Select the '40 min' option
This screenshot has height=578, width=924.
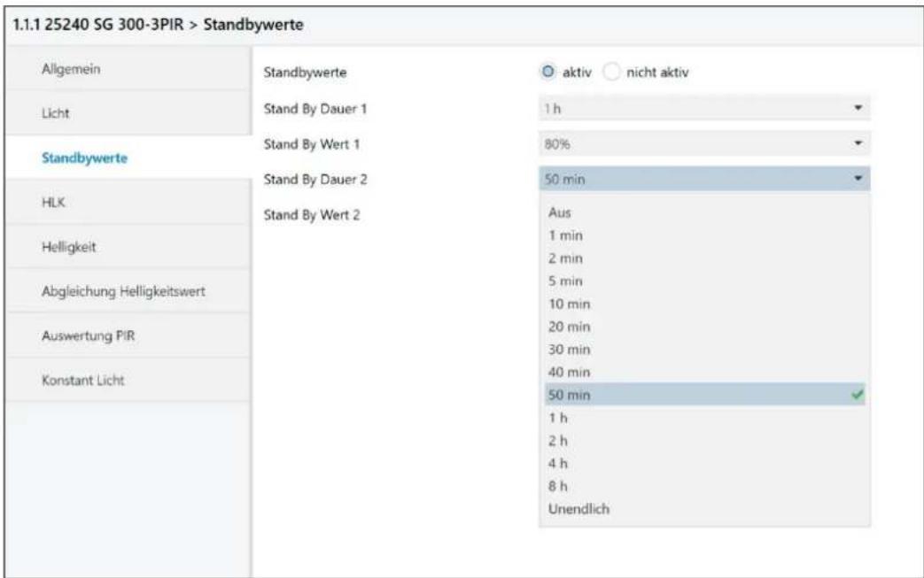point(705,372)
